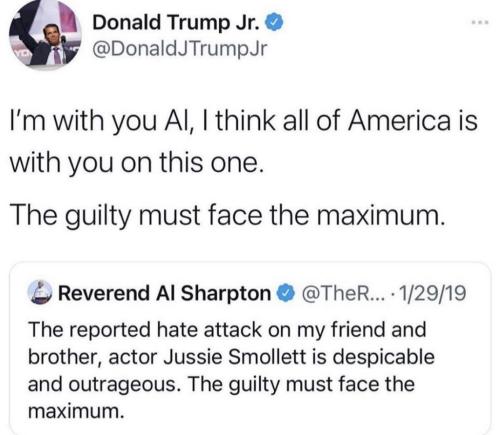The image size is (500, 435).
Task: Open Reverend Al Sharpton's small avatar
Action: pos(40,292)
